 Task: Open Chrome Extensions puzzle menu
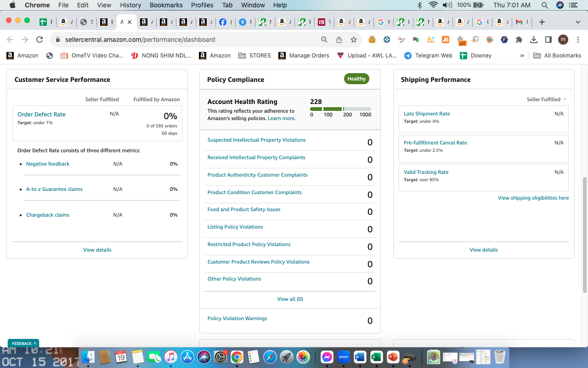coord(519,40)
